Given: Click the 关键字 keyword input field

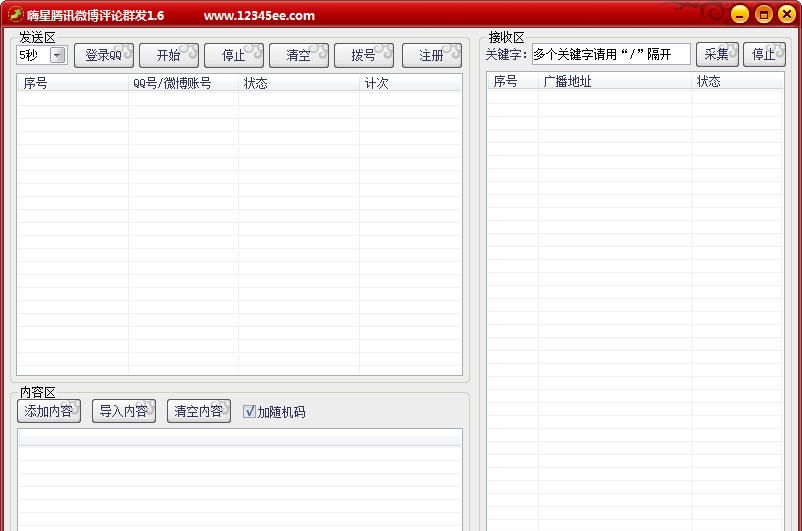Looking at the screenshot, I should coord(611,54).
